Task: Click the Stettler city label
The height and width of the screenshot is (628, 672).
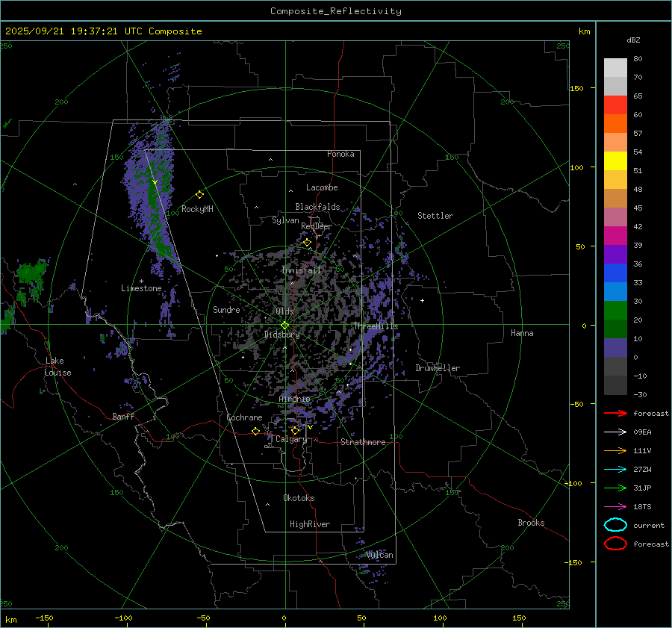Action: (x=435, y=216)
